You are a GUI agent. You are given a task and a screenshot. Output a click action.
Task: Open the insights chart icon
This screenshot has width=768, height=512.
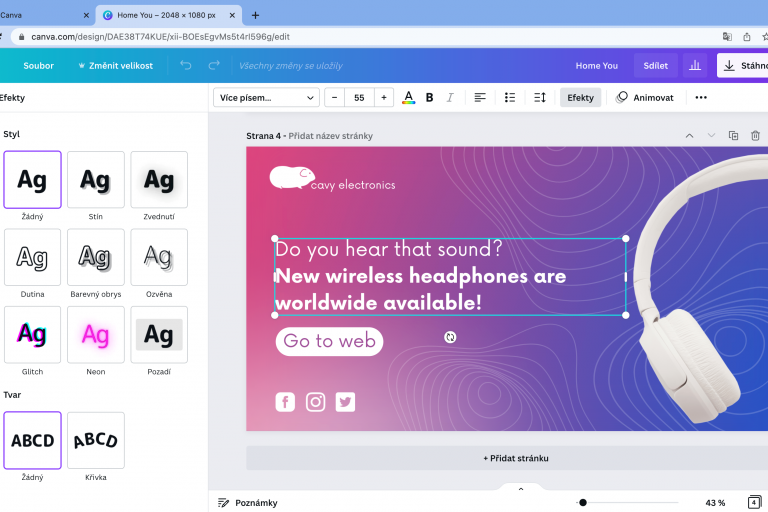694,66
